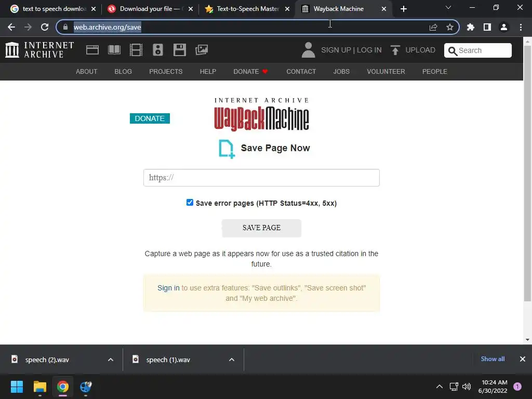Click the teal DONATE button
Image resolution: width=532 pixels, height=399 pixels.
click(x=150, y=118)
